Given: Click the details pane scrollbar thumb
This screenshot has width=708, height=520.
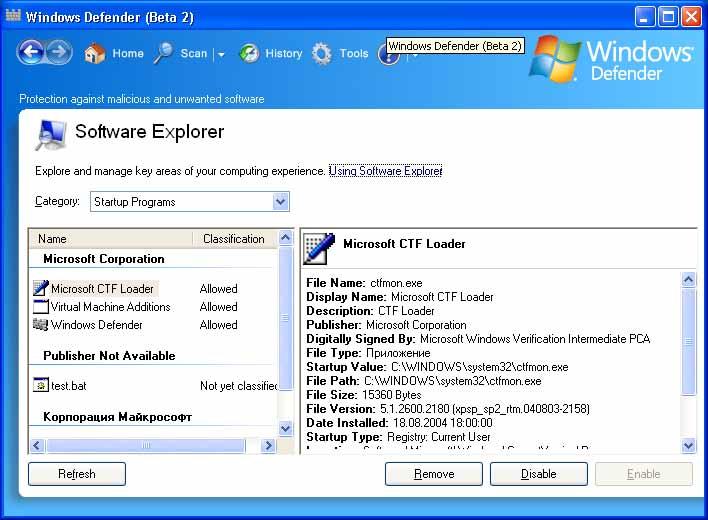Looking at the screenshot, I should [x=688, y=342].
